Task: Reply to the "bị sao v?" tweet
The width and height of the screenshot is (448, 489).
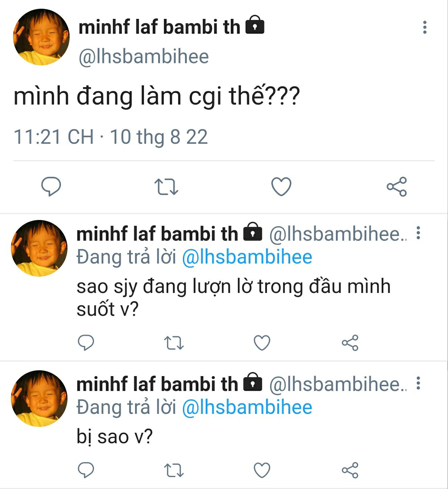Action: [86, 470]
